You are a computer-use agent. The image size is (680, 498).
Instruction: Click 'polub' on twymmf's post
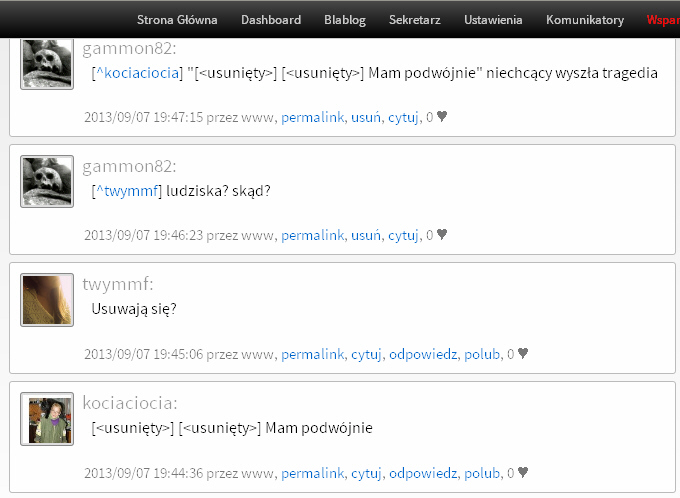(x=482, y=354)
